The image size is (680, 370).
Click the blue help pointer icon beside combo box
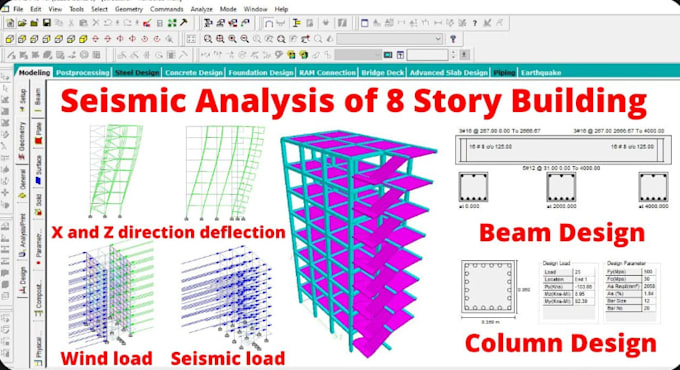(453, 39)
